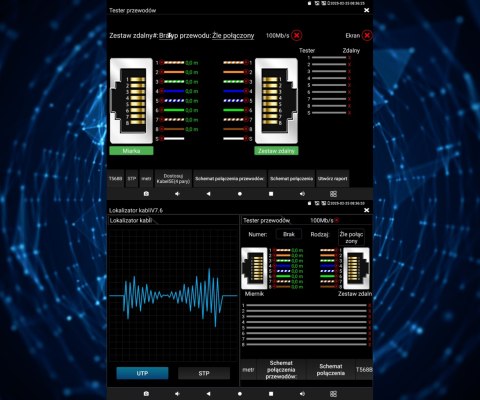Click the Ekran label
The image size is (480, 400).
pyautogui.click(x=353, y=35)
